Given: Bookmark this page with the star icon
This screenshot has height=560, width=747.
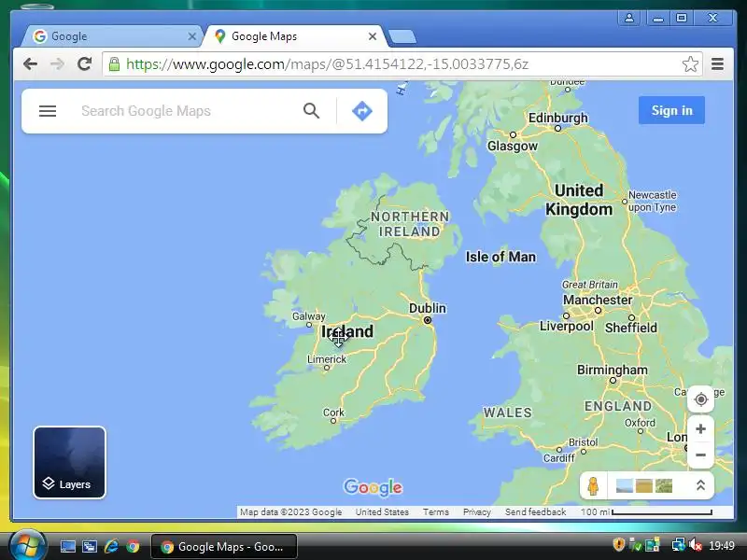Looking at the screenshot, I should [x=690, y=63].
